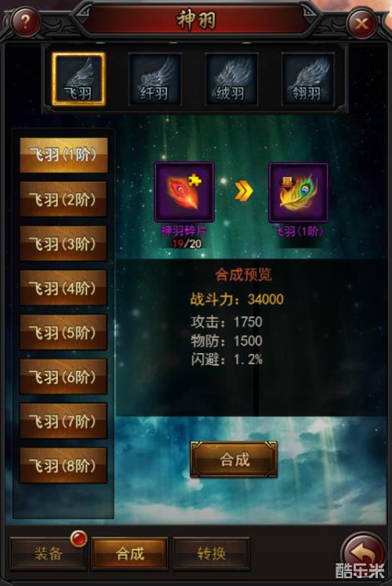The width and height of the screenshot is (392, 586).
Task: Switch to the 转换 tab
Action: pyautogui.click(x=211, y=554)
